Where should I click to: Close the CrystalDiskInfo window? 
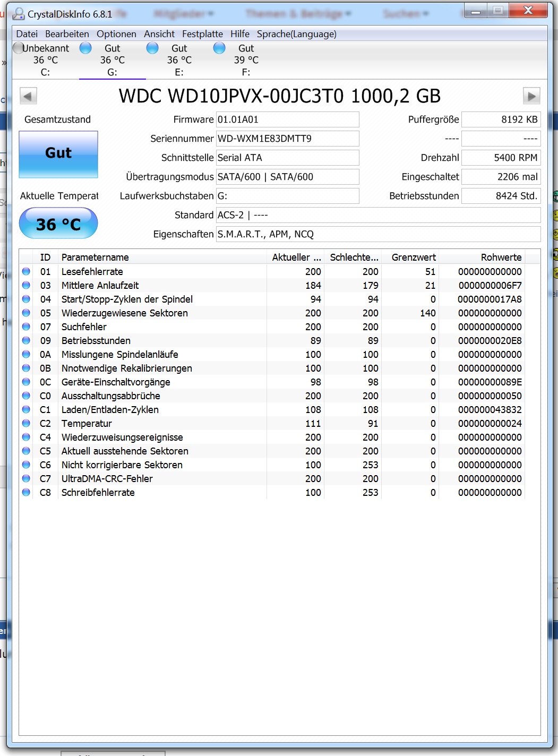pyautogui.click(x=528, y=11)
